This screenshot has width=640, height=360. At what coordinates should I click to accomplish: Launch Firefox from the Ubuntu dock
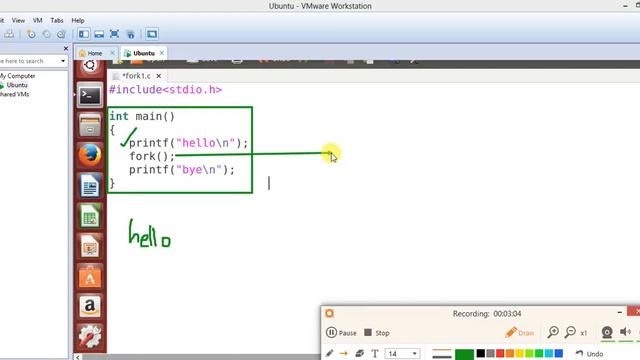click(90, 155)
